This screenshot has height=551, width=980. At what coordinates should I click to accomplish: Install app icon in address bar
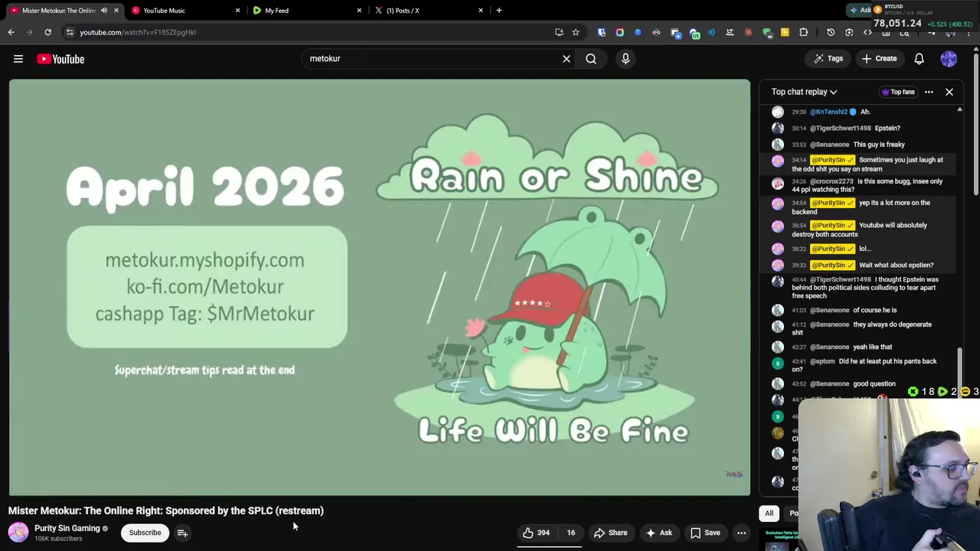point(559,32)
